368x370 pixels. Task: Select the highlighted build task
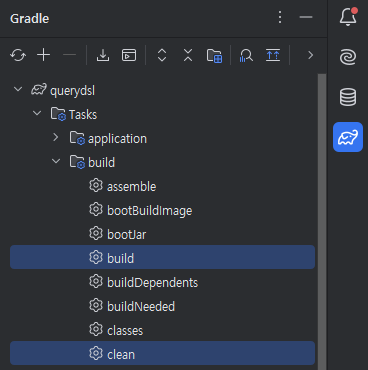162,257
